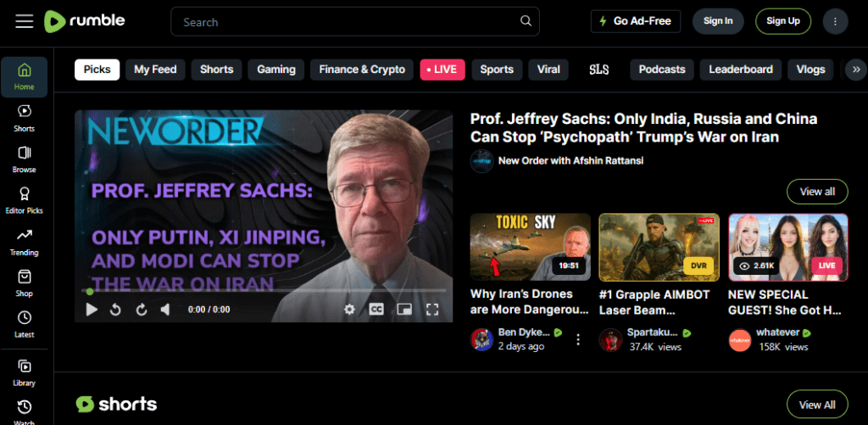Open Editor Picks in sidebar

coord(25,200)
